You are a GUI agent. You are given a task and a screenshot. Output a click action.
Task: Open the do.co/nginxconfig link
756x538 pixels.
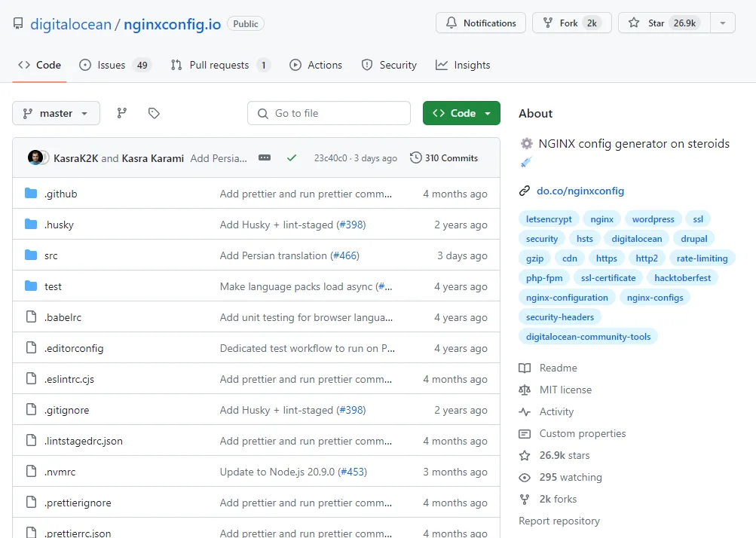coord(580,191)
